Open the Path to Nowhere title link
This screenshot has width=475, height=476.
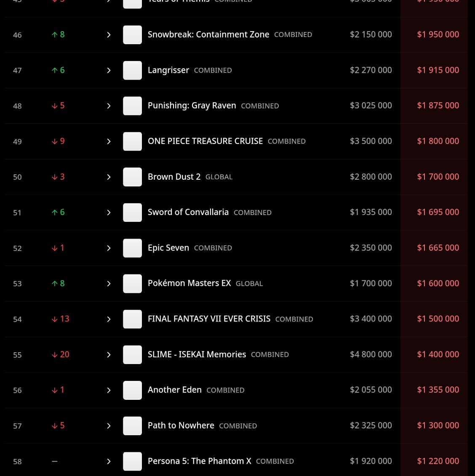coord(181,425)
